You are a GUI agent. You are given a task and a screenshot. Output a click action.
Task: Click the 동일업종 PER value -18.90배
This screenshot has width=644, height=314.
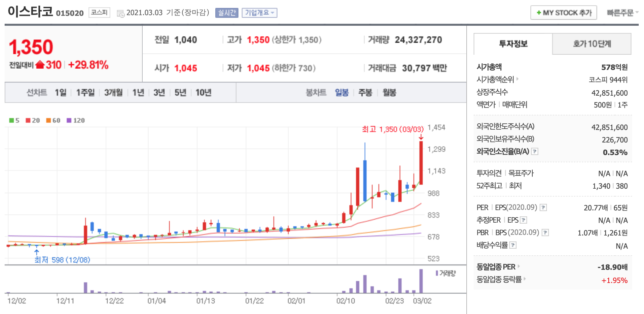point(613,267)
